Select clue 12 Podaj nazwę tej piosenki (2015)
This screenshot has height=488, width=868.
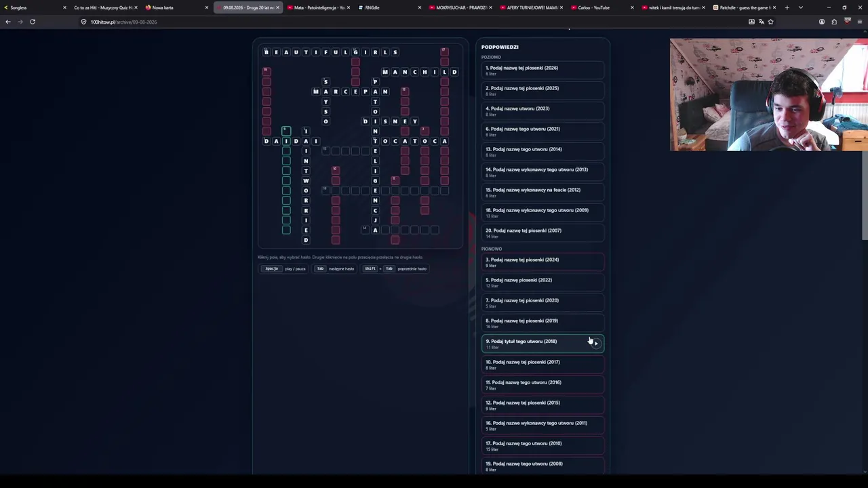pyautogui.click(x=542, y=405)
